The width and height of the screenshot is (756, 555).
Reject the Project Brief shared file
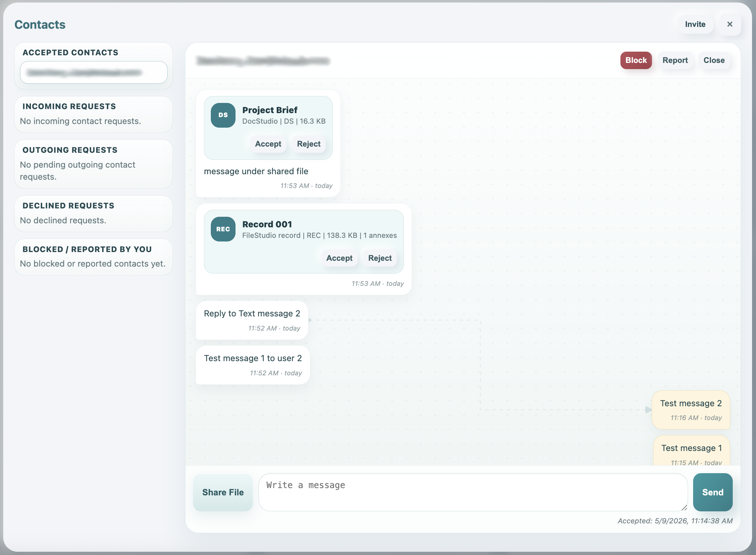coord(309,144)
